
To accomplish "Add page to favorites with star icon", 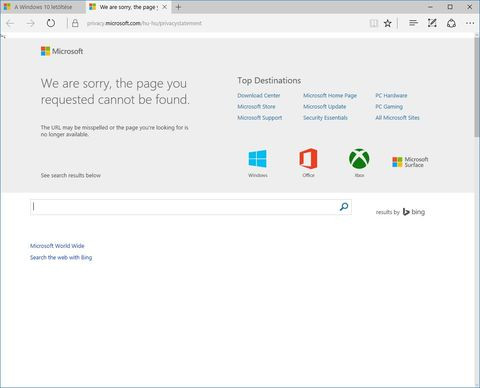I will 387,23.
